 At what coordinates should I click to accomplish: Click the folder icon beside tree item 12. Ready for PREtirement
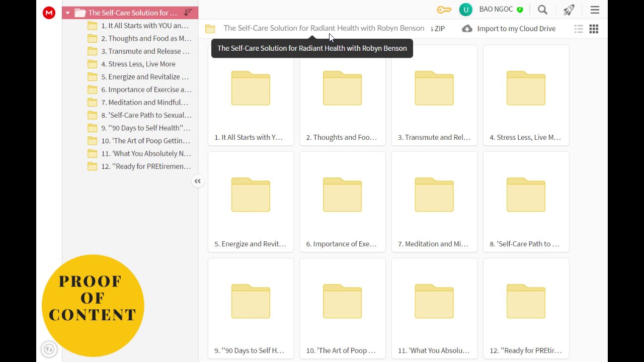(x=92, y=166)
